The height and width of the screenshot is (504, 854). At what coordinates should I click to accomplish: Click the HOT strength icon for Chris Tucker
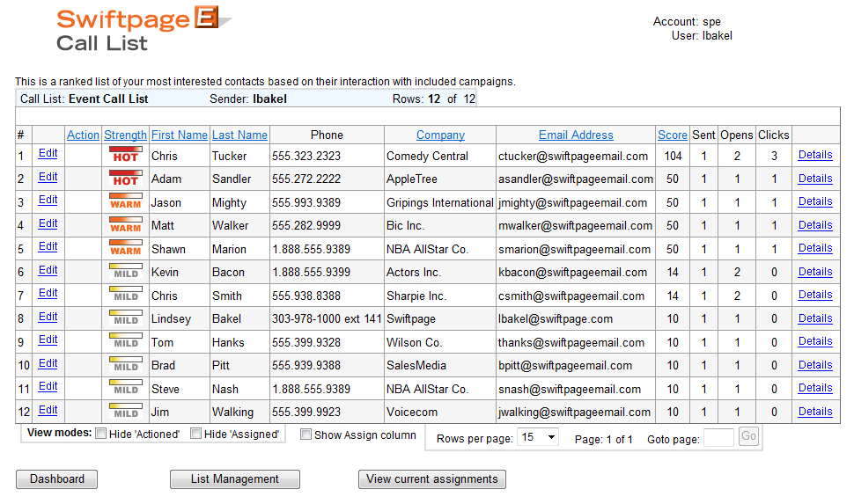point(126,155)
